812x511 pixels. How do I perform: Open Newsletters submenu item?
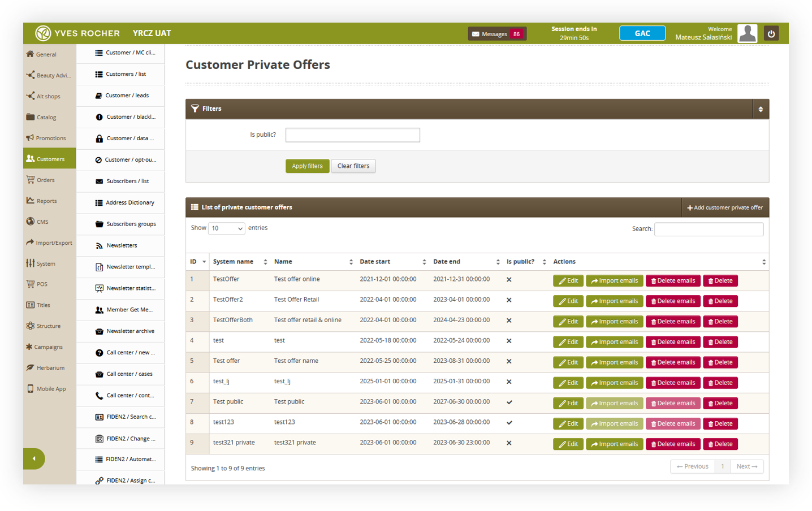click(x=120, y=245)
